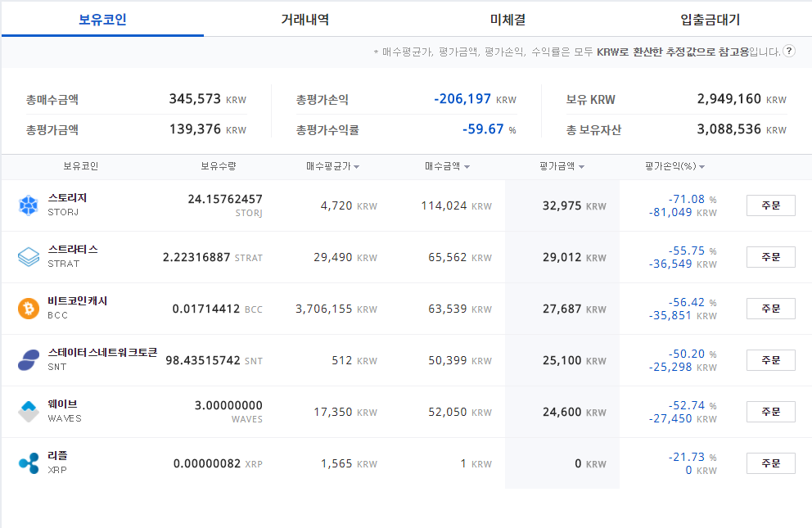Image resolution: width=812 pixels, height=528 pixels.
Task: Select coin name 스테이터스네트워크토큰
Action: tap(102, 353)
